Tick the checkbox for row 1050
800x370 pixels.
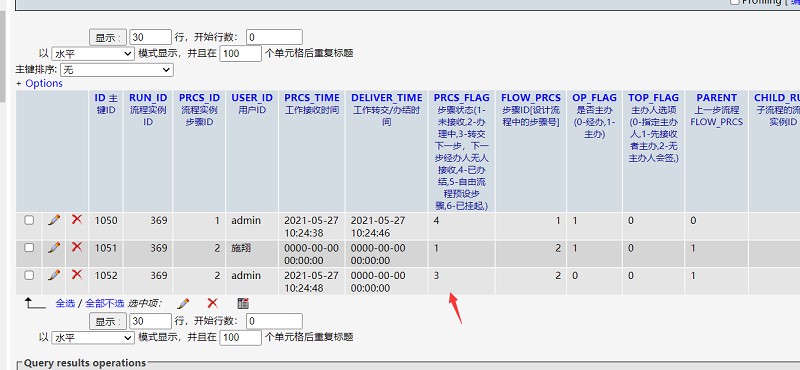pos(29,220)
